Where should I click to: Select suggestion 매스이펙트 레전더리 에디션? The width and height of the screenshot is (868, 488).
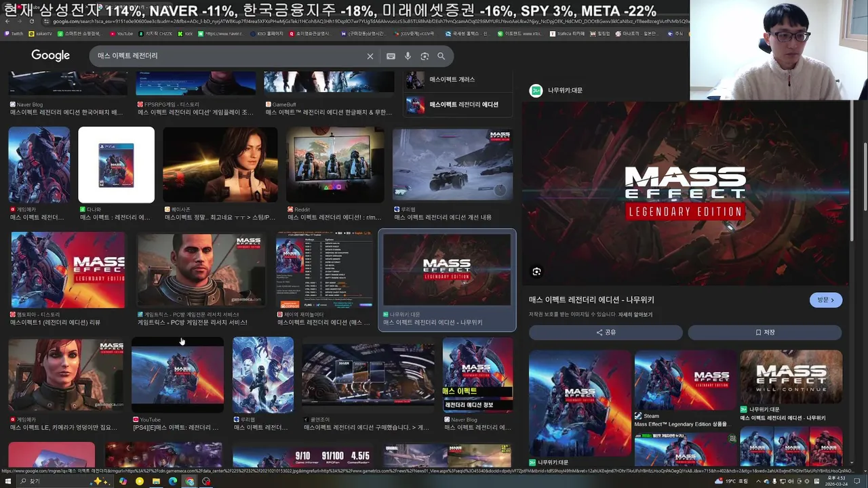click(457, 104)
